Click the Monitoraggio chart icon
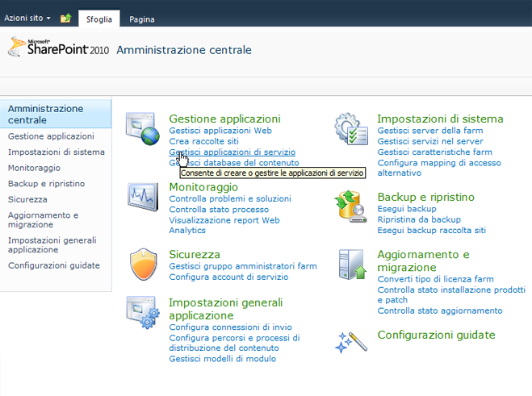Screen dimensions: 532x396 click(143, 198)
